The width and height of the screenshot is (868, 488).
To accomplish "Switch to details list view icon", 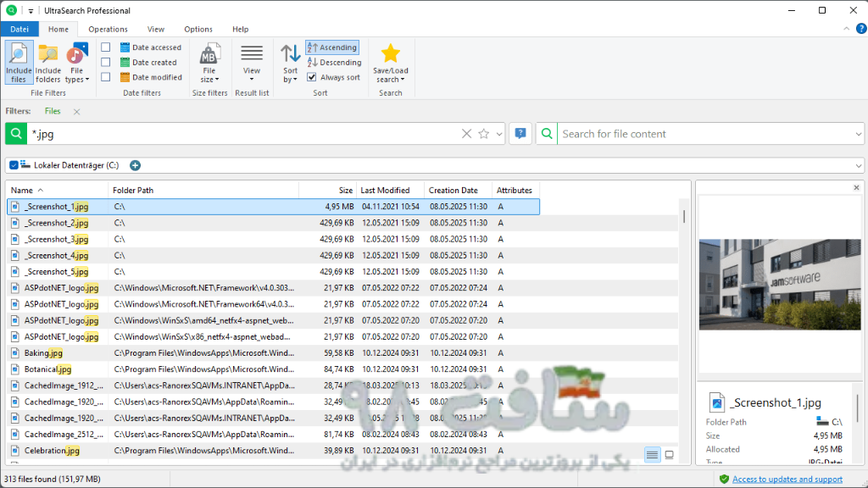I will point(652,455).
